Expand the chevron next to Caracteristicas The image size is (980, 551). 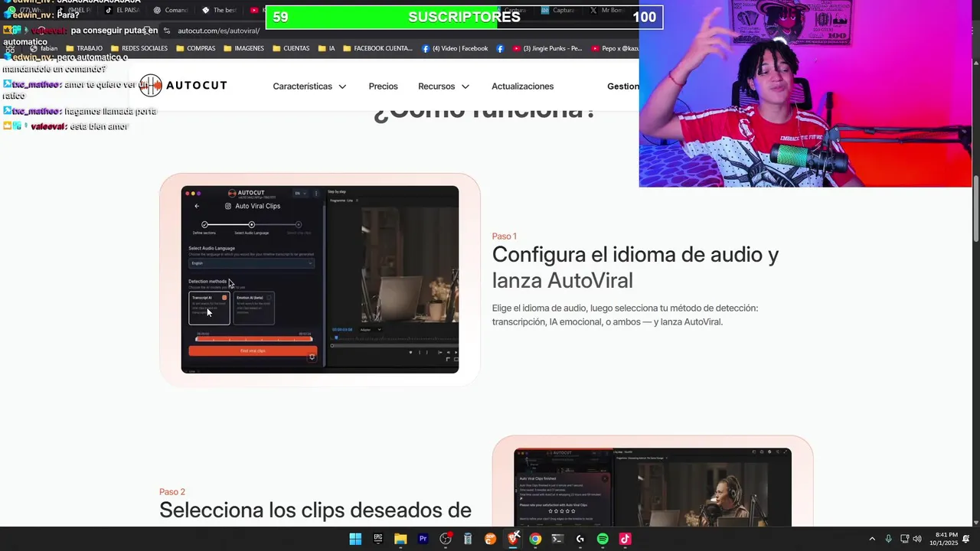(342, 86)
